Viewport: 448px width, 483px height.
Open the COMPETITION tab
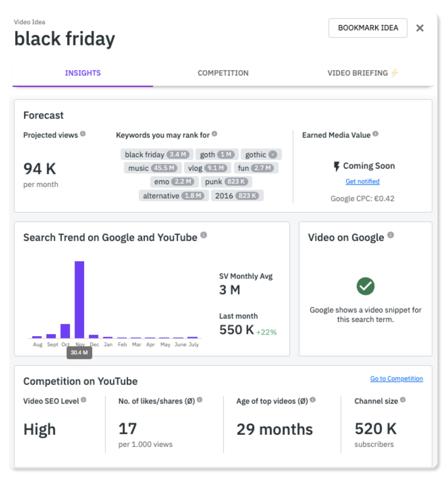[x=223, y=73]
